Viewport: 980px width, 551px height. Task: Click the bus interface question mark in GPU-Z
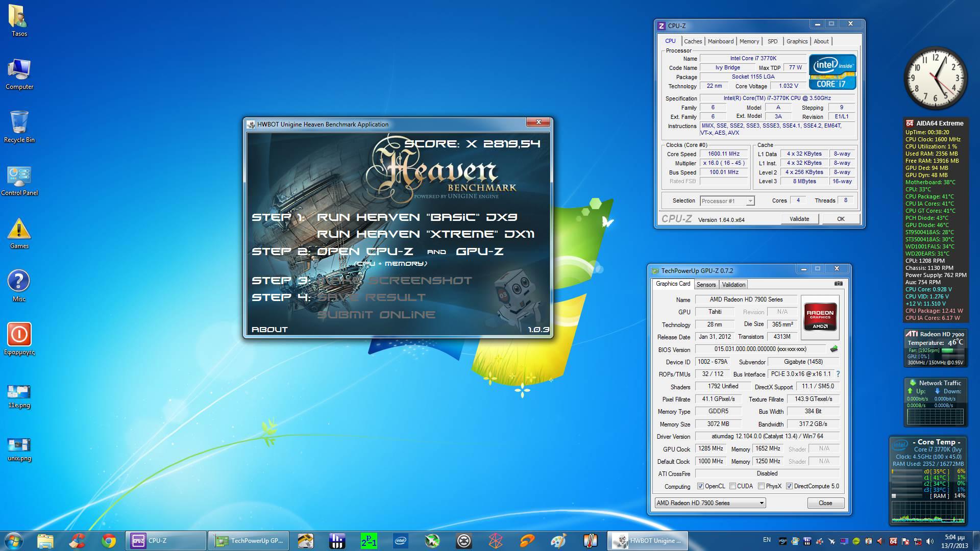838,374
